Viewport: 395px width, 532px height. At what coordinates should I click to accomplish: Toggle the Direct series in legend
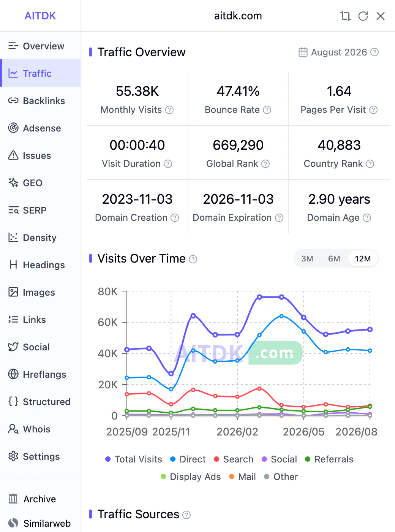[x=188, y=459]
